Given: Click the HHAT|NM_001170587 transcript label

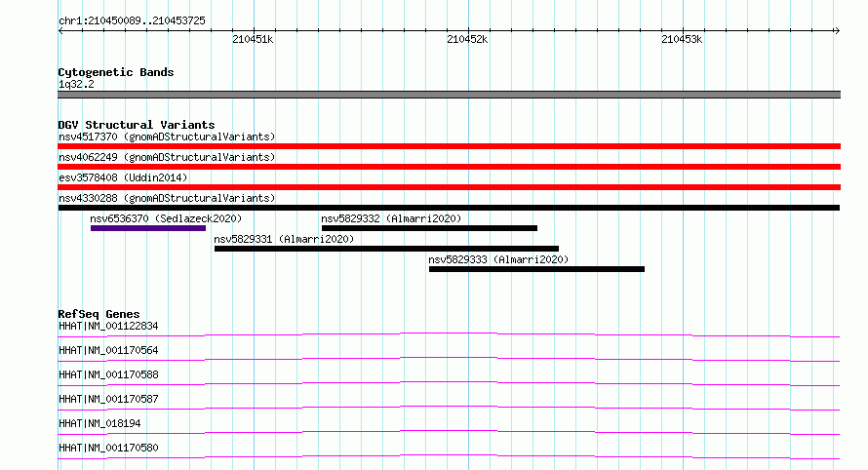Looking at the screenshot, I should point(108,399).
